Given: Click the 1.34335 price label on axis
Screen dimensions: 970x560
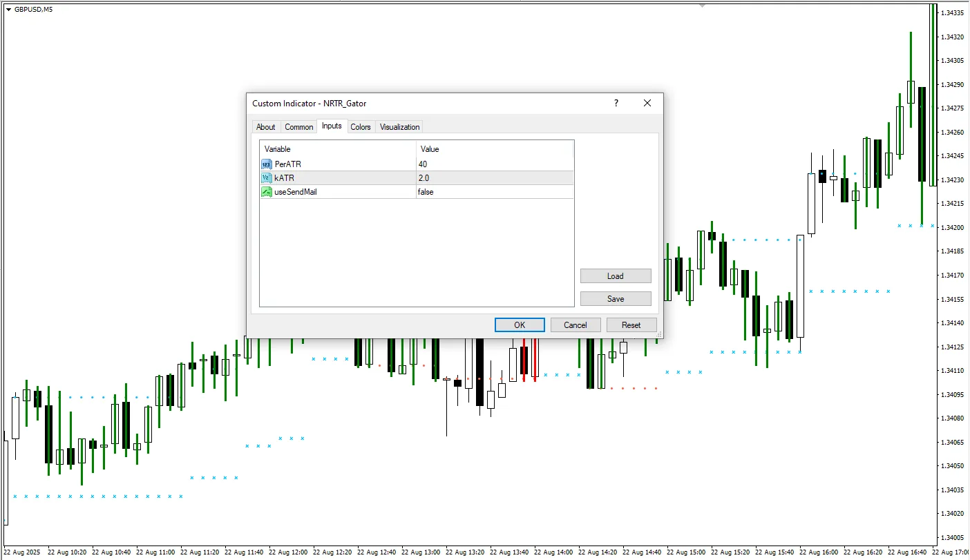Looking at the screenshot, I should click(953, 12).
